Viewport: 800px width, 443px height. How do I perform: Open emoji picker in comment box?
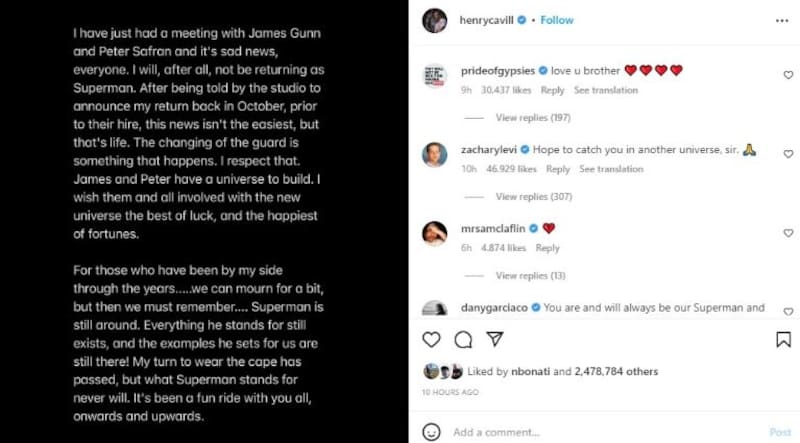coord(431,432)
